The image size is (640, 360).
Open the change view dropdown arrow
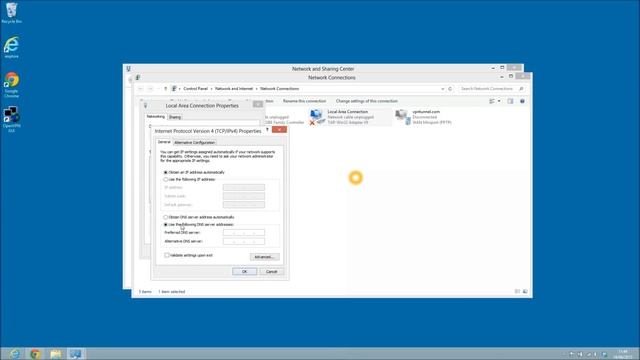[x=499, y=101]
